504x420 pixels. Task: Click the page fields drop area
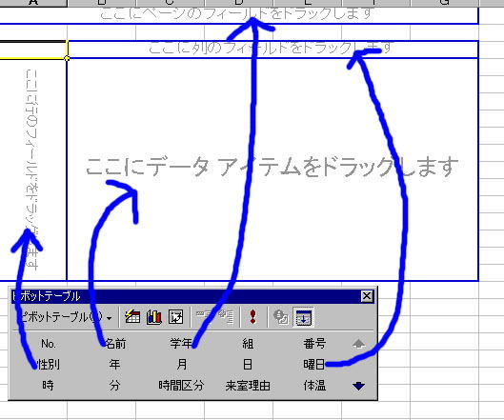click(x=239, y=15)
